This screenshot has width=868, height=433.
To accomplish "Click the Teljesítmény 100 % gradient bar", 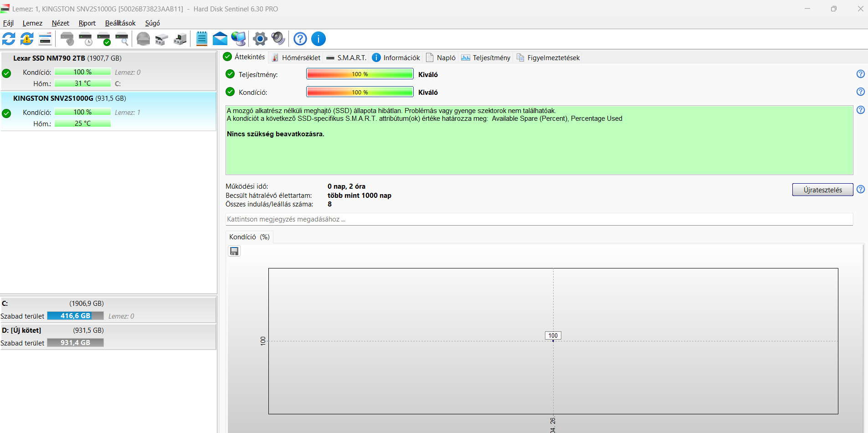I will tap(360, 74).
